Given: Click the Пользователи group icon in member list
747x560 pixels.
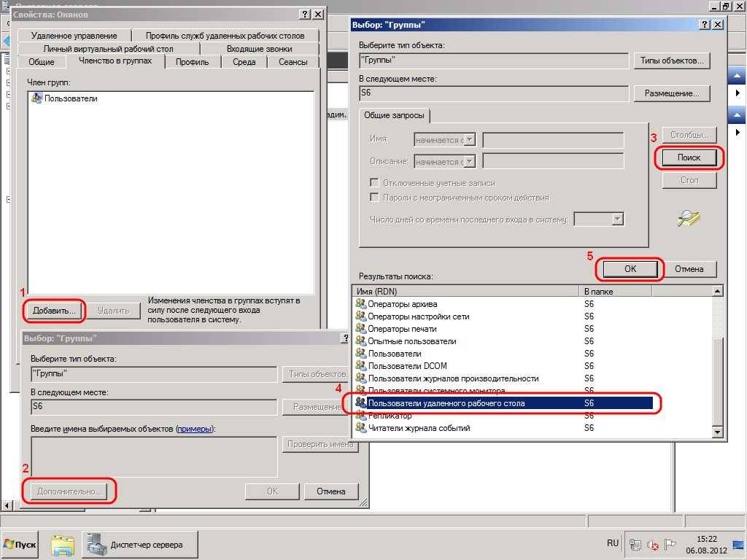Looking at the screenshot, I should (x=37, y=98).
